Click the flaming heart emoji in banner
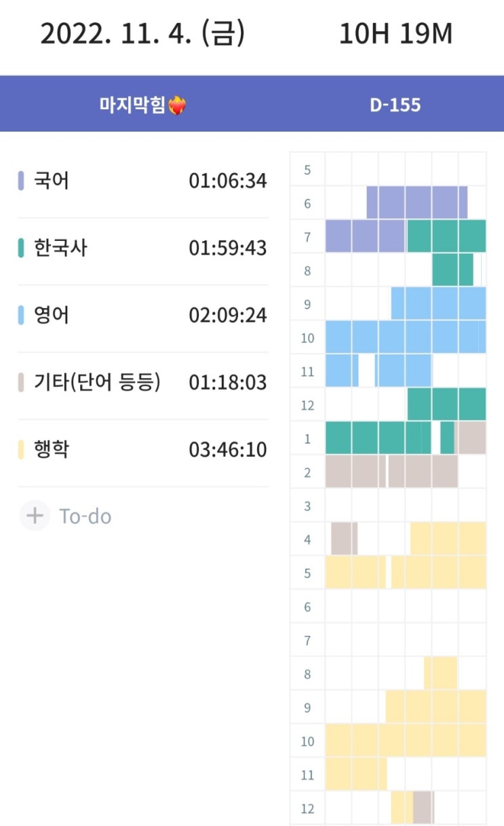 pyautogui.click(x=176, y=105)
